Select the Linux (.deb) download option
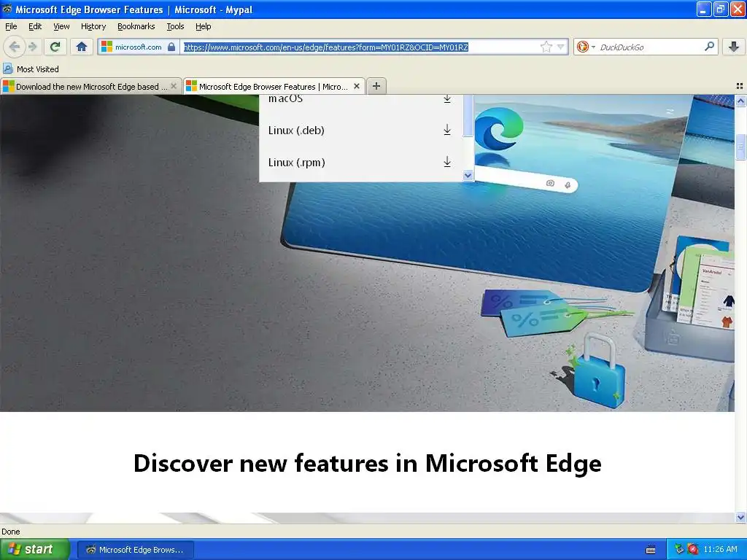 360,130
